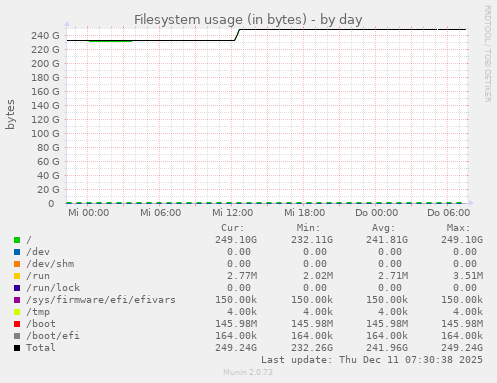The width and height of the screenshot is (497, 383).
Task: Click the / average value '241.81G'
Action: (387, 240)
